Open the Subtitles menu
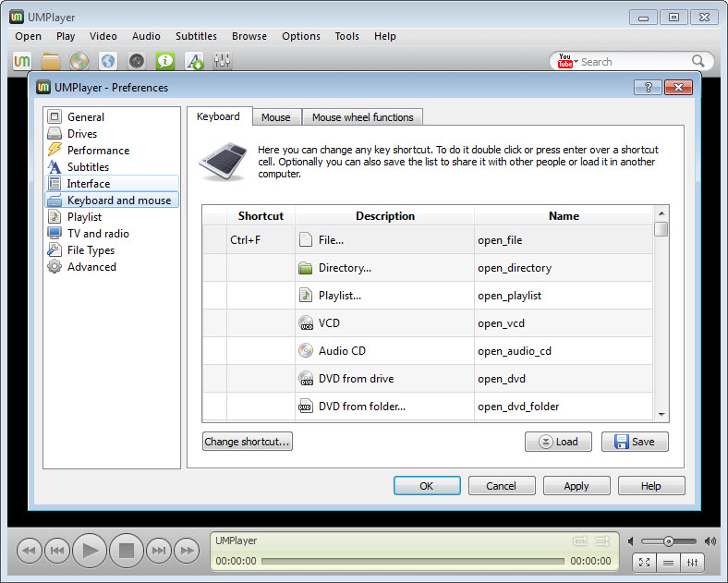This screenshot has height=583, width=728. click(196, 36)
